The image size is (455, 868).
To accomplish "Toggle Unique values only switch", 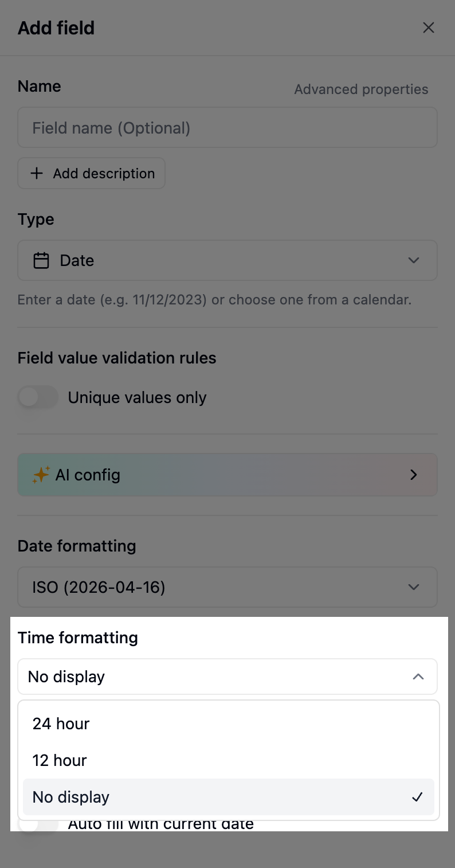I will coord(38,397).
